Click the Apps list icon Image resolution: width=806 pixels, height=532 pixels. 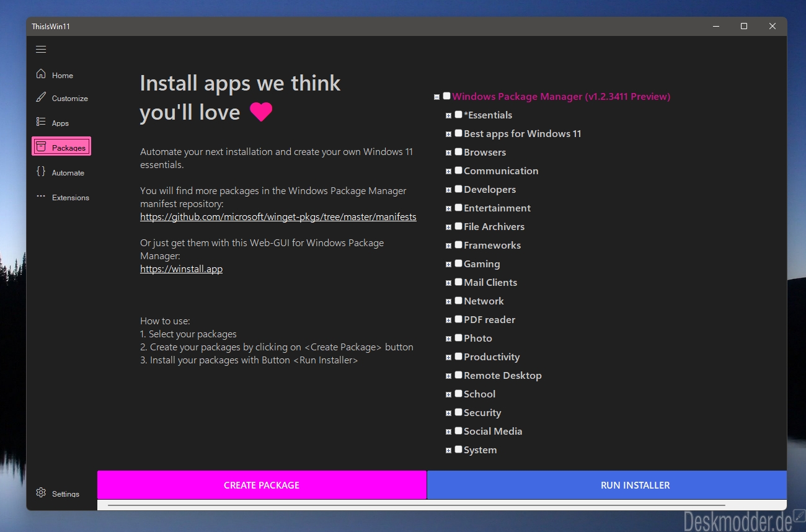point(41,122)
